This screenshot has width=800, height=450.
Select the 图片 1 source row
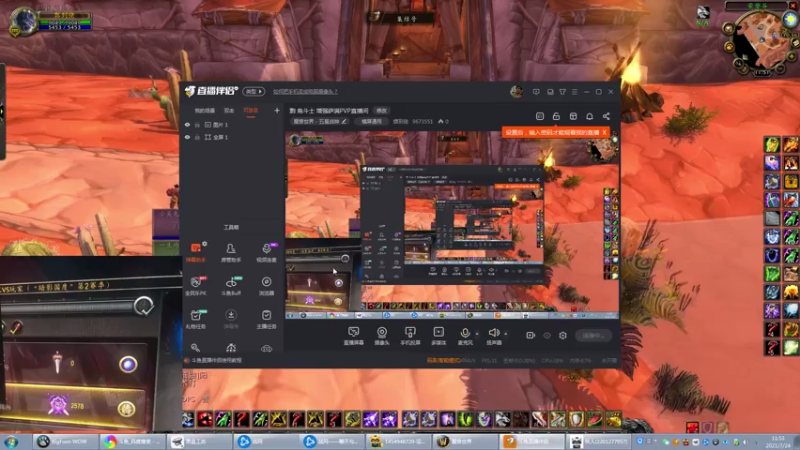(x=232, y=124)
